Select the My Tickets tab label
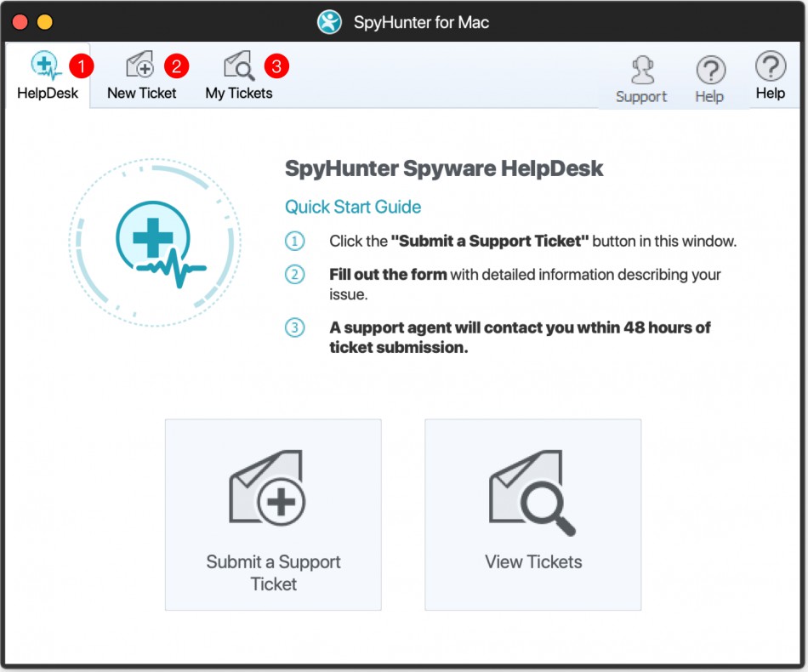Image resolution: width=808 pixels, height=672 pixels. tap(239, 94)
